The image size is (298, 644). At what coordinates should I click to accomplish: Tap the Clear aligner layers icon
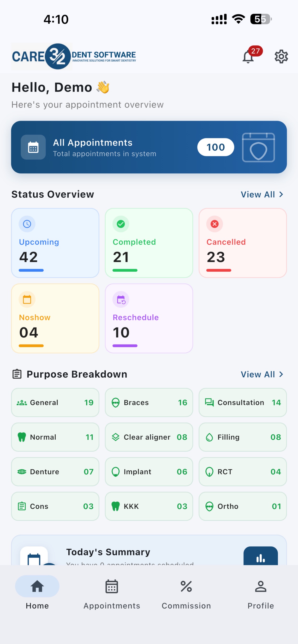pyautogui.click(x=115, y=437)
